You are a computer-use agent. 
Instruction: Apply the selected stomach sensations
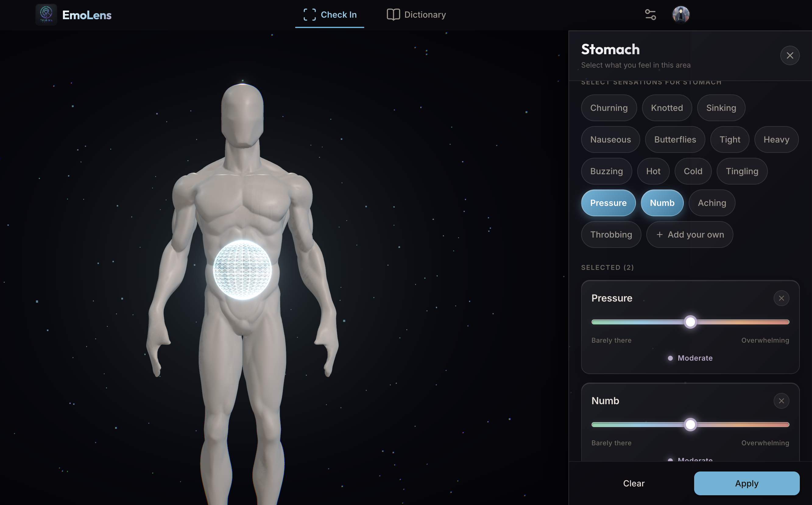pos(747,483)
